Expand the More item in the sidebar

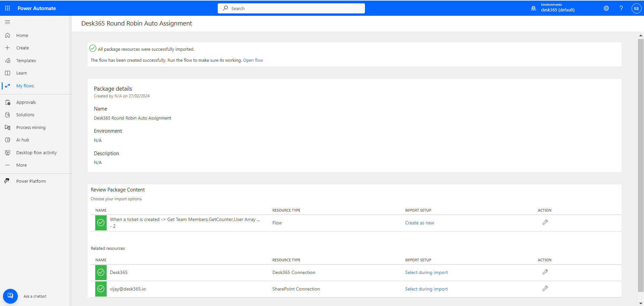21,165
